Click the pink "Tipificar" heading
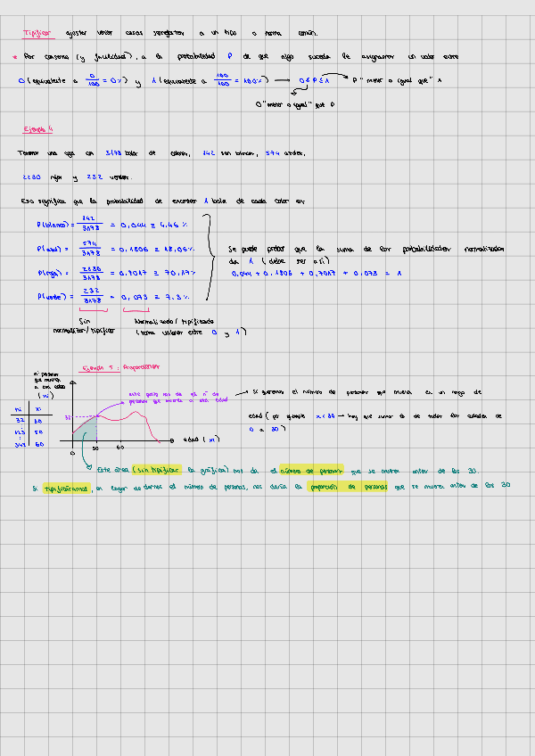The image size is (535, 756). click(37, 33)
